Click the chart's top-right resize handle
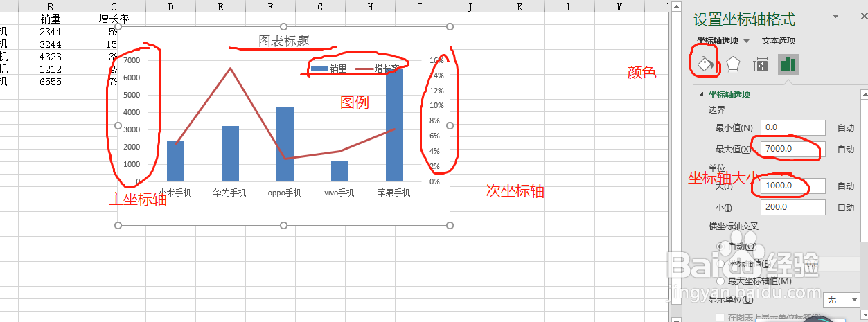Screen dimensions: 868x322 pos(450,26)
